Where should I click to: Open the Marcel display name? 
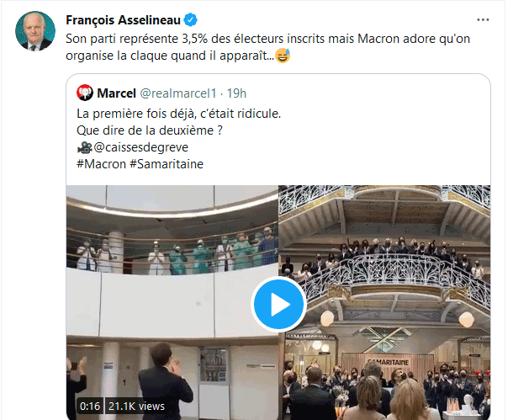(116, 93)
